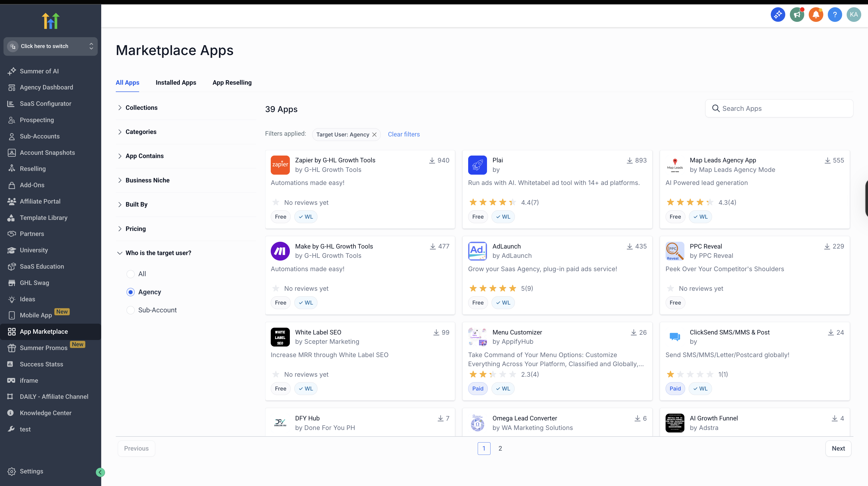Screen dimensions: 868x486
Task: Open the megaphone announcements icon
Action: [797, 15]
